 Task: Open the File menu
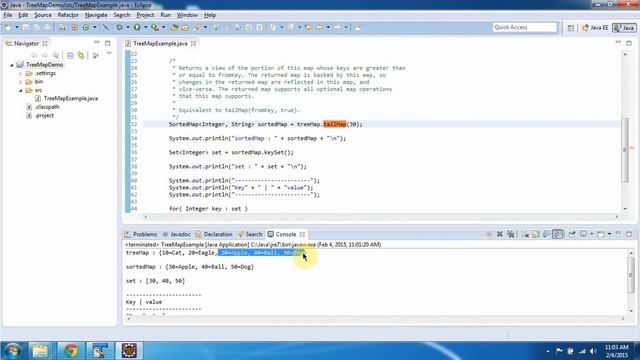[x=8, y=15]
